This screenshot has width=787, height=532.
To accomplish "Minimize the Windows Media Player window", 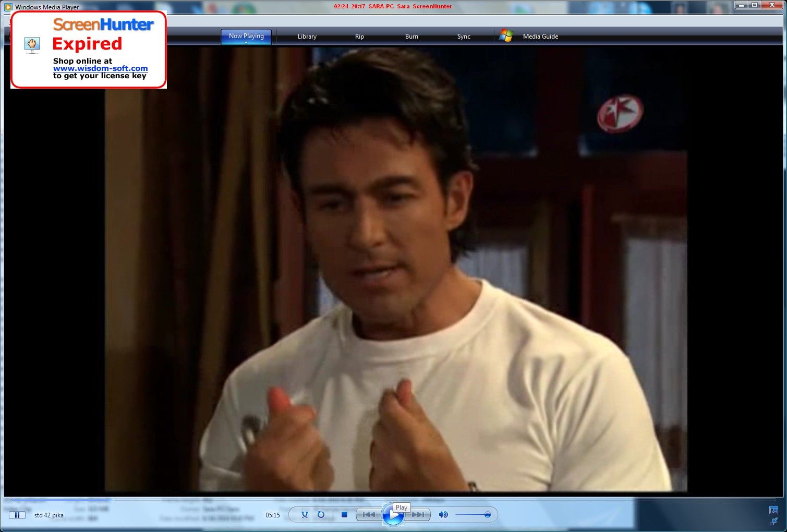I will pos(742,5).
